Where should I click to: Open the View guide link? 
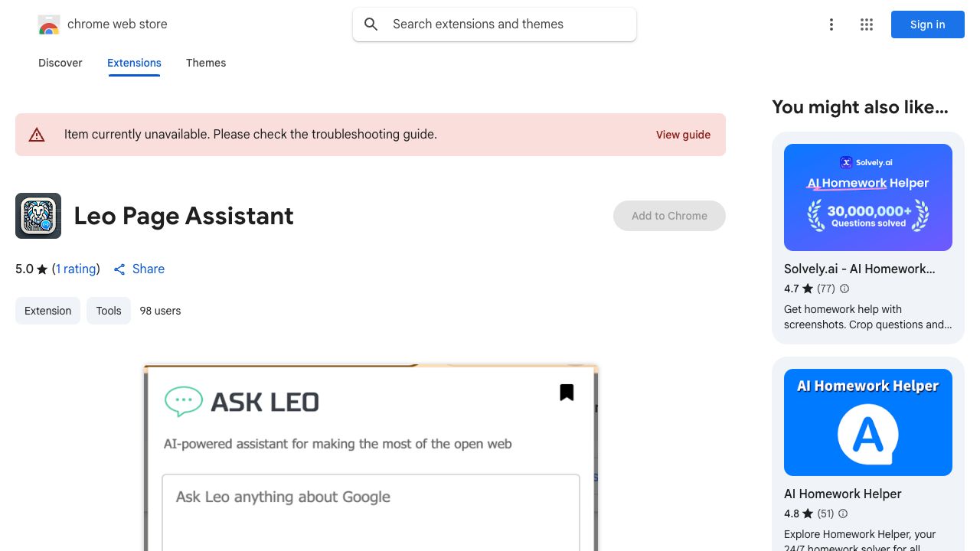(x=683, y=135)
